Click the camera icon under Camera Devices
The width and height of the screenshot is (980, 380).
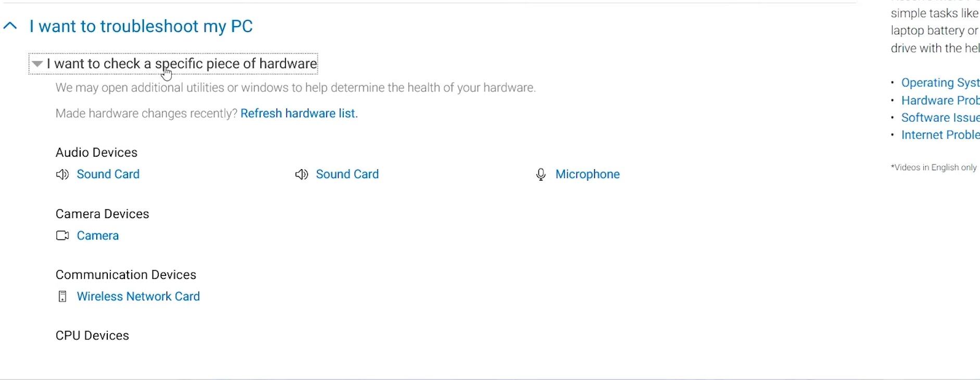pos(62,236)
